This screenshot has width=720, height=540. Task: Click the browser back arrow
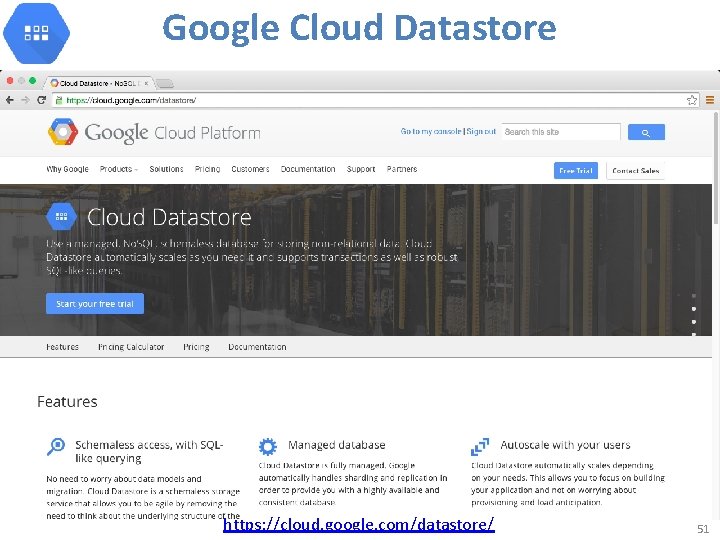click(10, 100)
